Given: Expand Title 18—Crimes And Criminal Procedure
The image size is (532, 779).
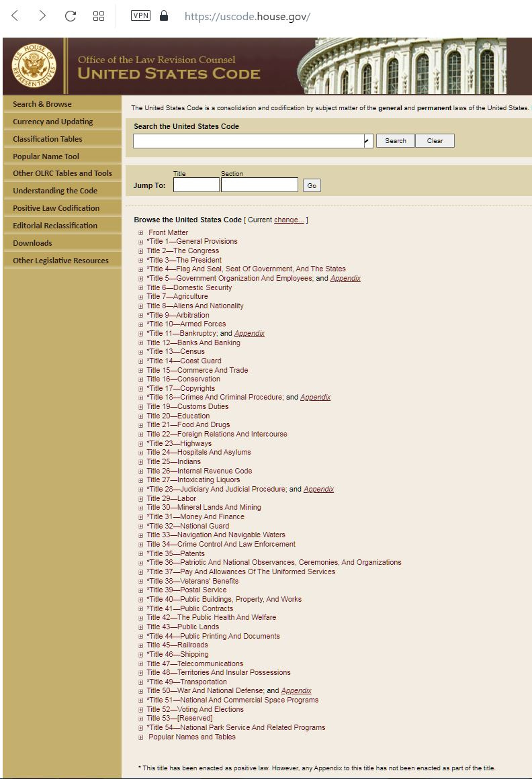Looking at the screenshot, I should (141, 398).
